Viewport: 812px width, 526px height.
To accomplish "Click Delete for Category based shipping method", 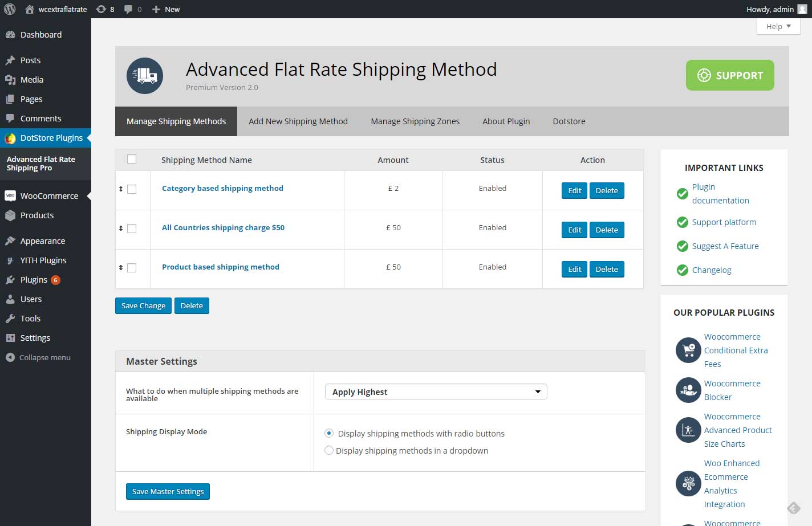I will pyautogui.click(x=607, y=190).
